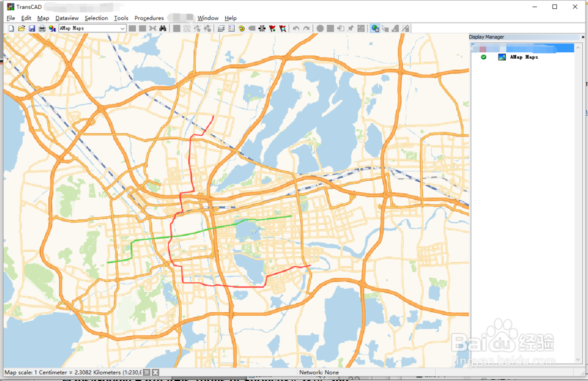Viewport: 588px width, 381px height.
Task: Open the Procedures menu
Action: tap(149, 18)
